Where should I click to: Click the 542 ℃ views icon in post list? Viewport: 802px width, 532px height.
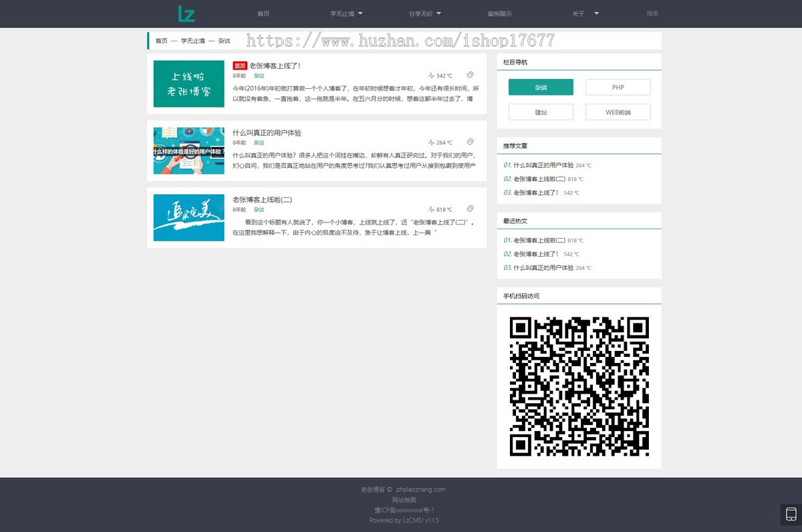(x=431, y=76)
